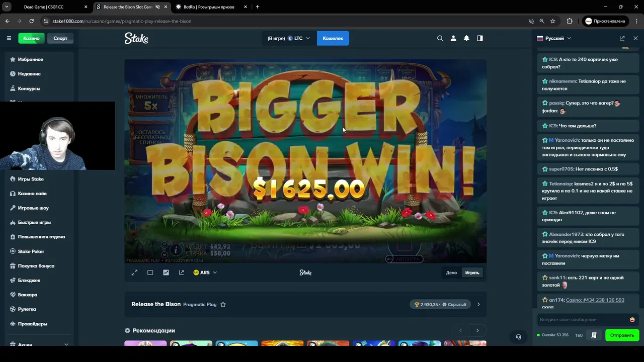This screenshot has width=644, height=362.
Task: Switch game to theater mode
Action: click(x=150, y=273)
